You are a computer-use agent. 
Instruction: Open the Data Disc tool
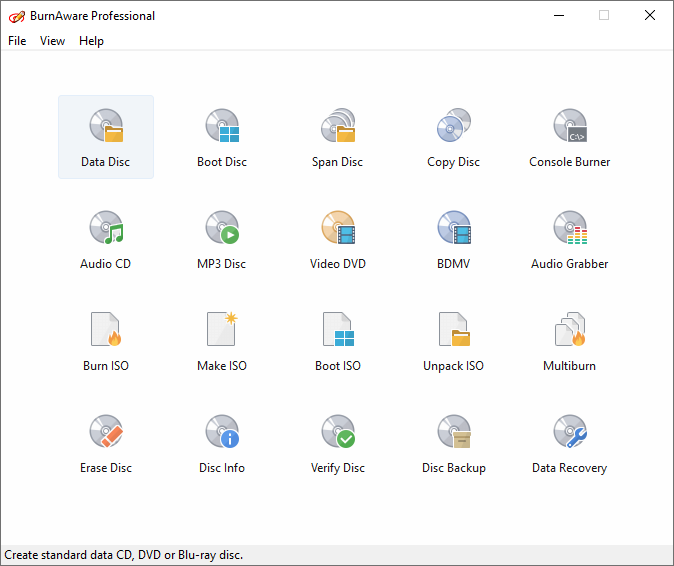106,137
